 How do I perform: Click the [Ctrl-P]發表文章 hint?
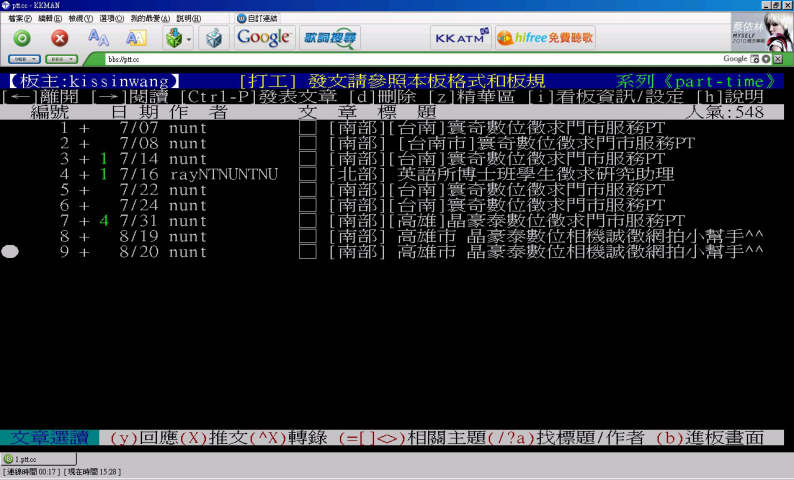[259, 96]
